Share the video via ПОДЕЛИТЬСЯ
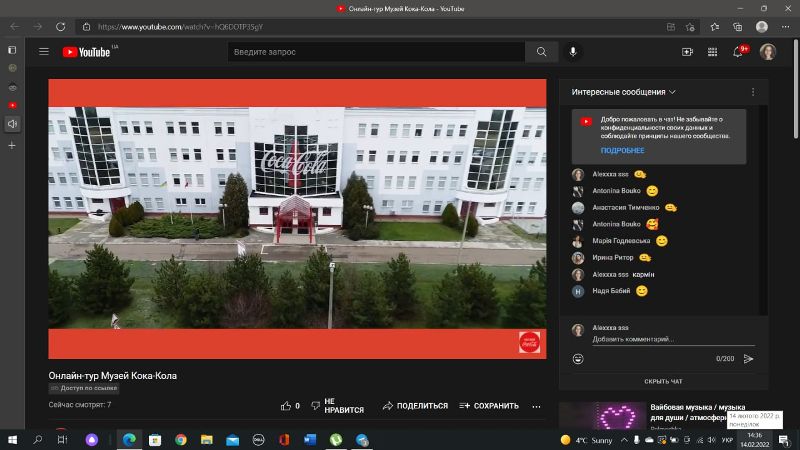Viewport: 800px width, 450px height. 415,406
